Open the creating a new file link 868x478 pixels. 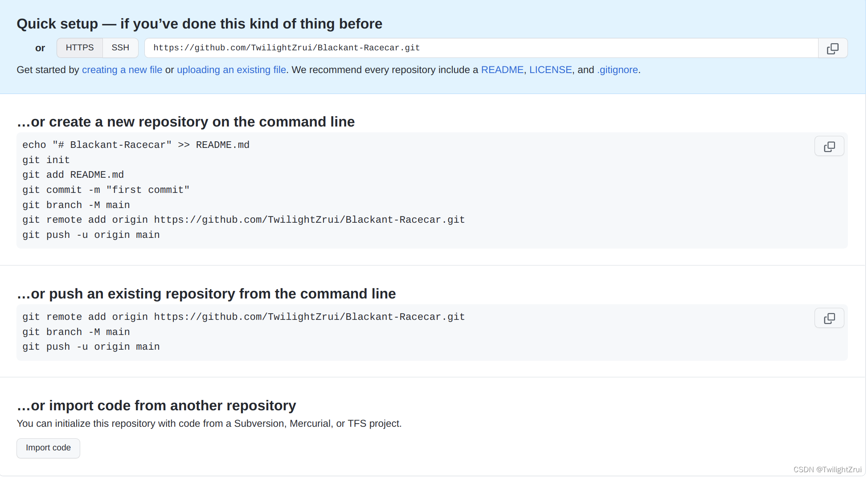[x=122, y=70]
